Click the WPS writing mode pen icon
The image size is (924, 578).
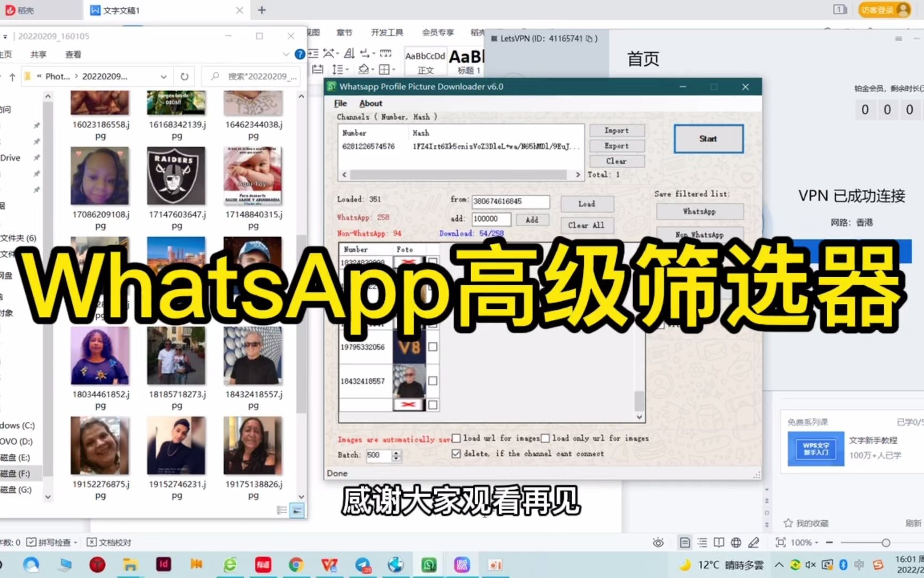[753, 543]
